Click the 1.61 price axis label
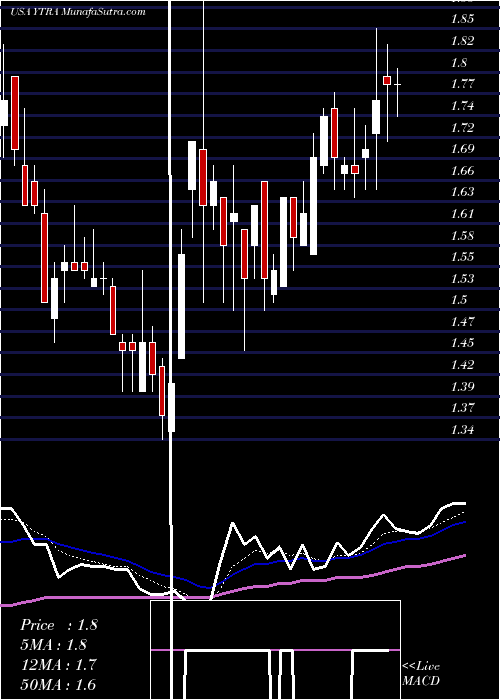Screen dimensions: 500x700 [x=462, y=214]
